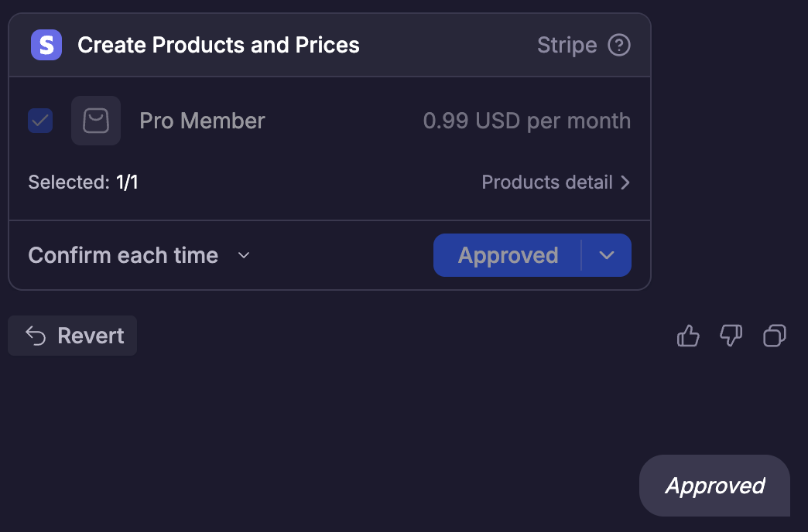Expand the arrow next to Approved button
Screen dimensions: 808x532
(607, 255)
